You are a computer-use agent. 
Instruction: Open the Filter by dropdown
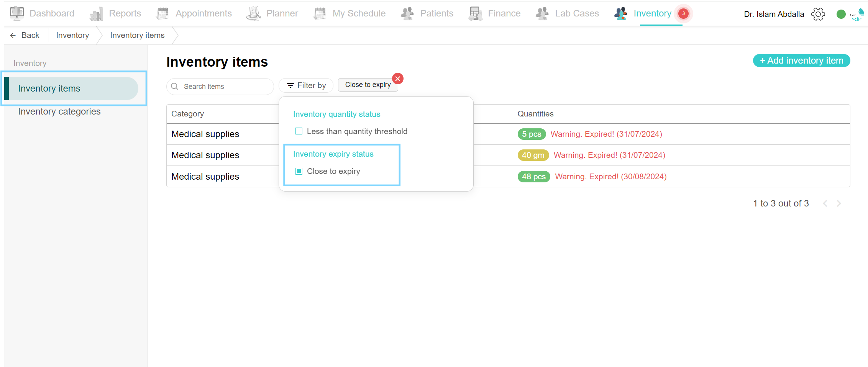306,85
